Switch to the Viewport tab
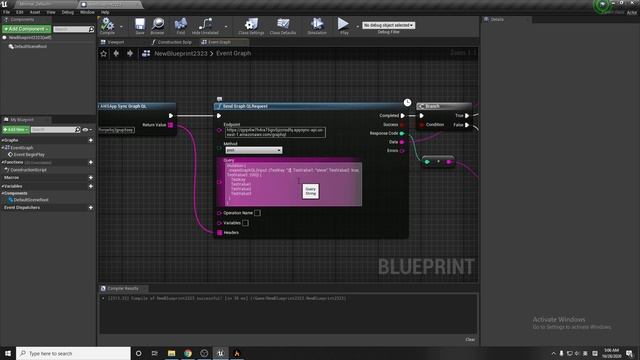Image resolution: width=640 pixels, height=360 pixels. coord(113,42)
